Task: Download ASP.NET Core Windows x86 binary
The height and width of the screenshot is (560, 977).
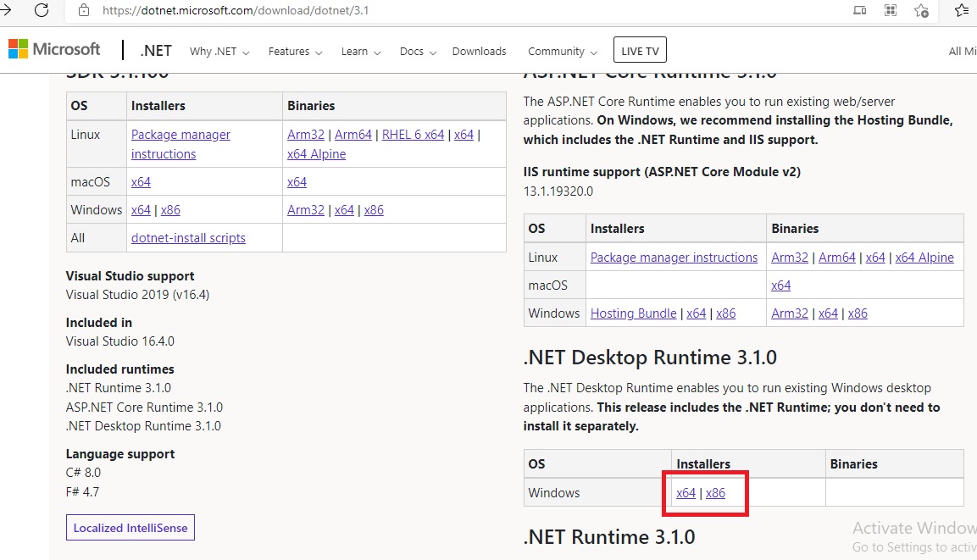Action: [858, 313]
